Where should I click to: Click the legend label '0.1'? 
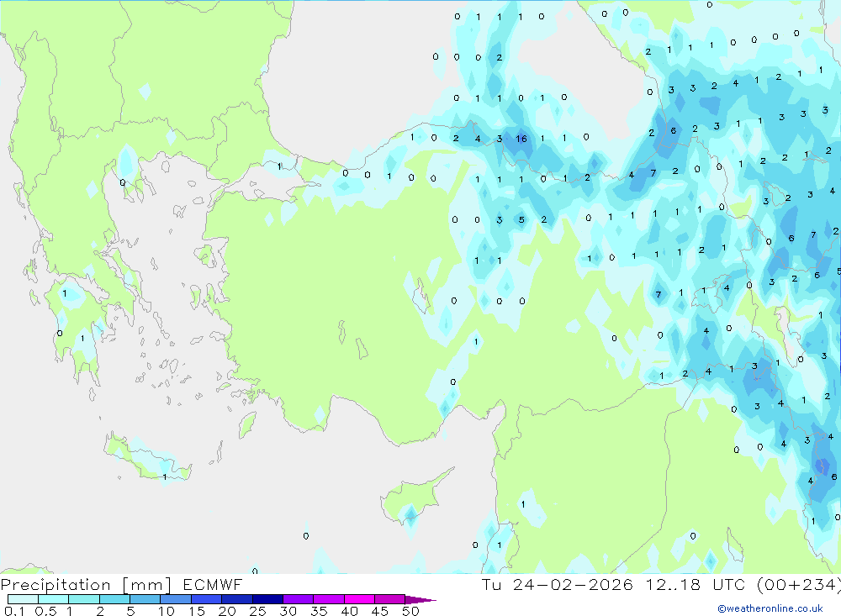pos(14,611)
